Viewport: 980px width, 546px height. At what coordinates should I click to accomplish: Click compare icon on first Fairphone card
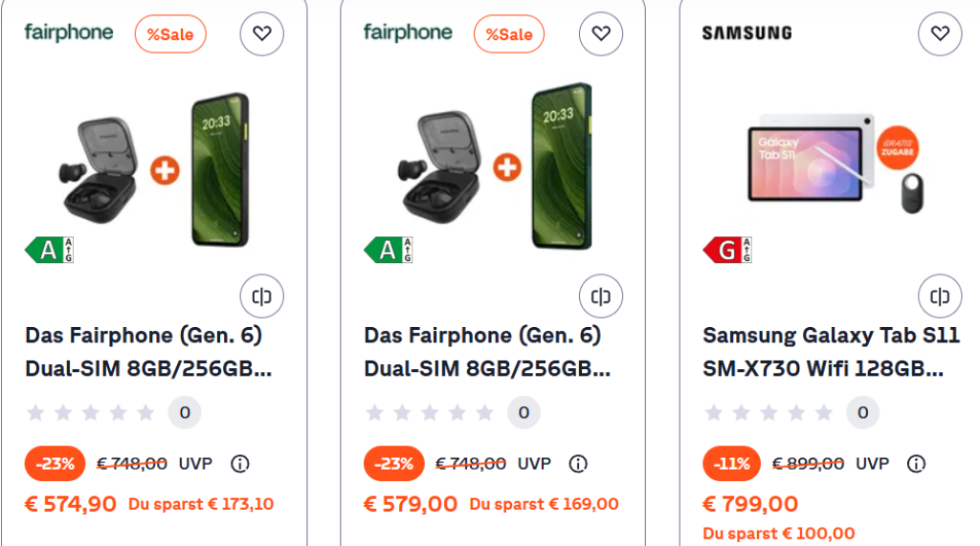[262, 296]
